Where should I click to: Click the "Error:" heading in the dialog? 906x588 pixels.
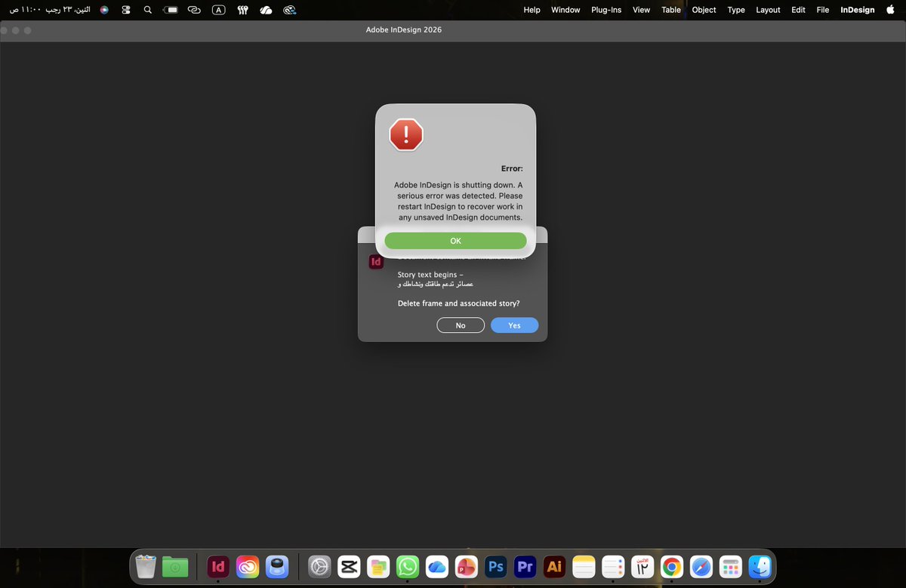tap(512, 168)
